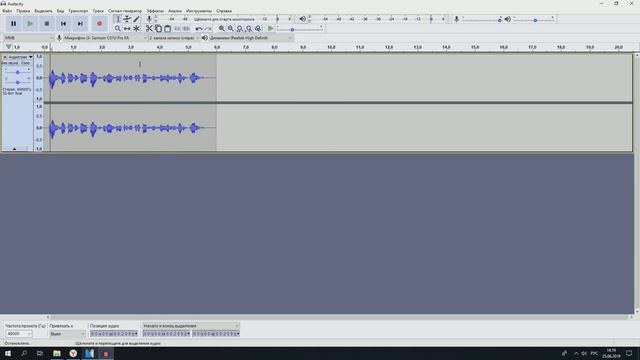This screenshot has width=640, height=360.
Task: Open the selection start/end mode dropdown
Action: point(191,326)
